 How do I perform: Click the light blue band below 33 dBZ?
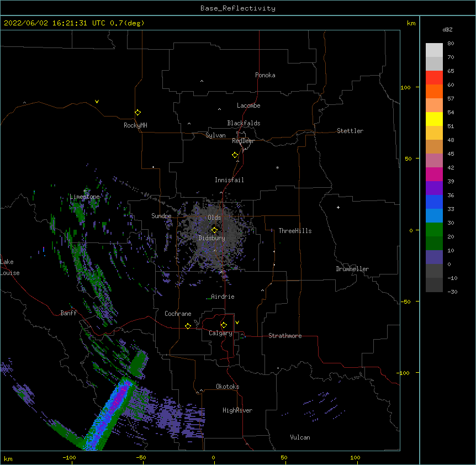pyautogui.click(x=434, y=216)
